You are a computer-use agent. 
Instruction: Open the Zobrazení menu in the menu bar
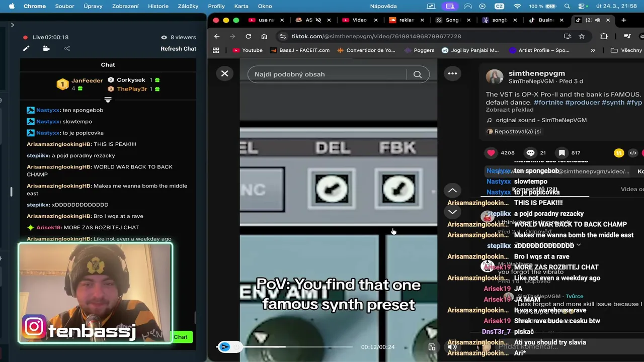click(x=125, y=6)
